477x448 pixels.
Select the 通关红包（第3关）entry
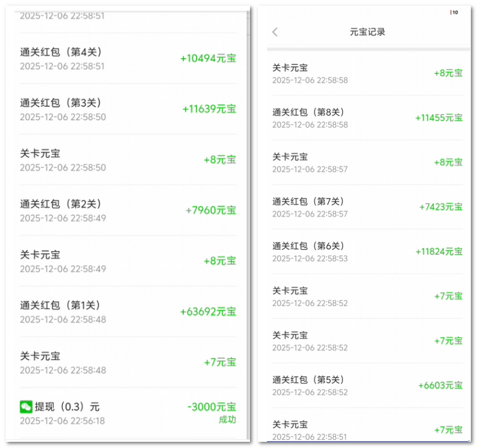coord(60,103)
